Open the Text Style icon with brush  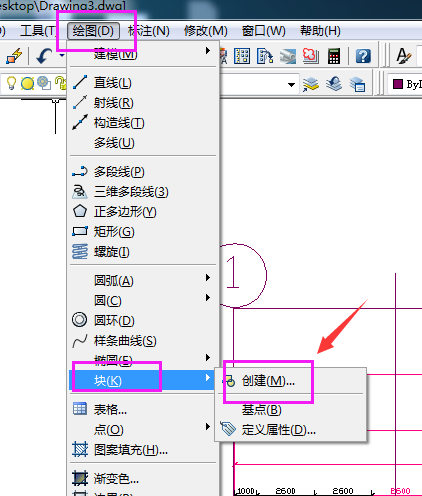(403, 56)
